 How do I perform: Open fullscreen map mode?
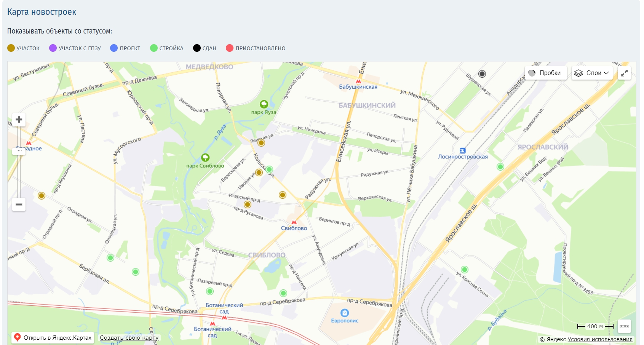coord(625,73)
